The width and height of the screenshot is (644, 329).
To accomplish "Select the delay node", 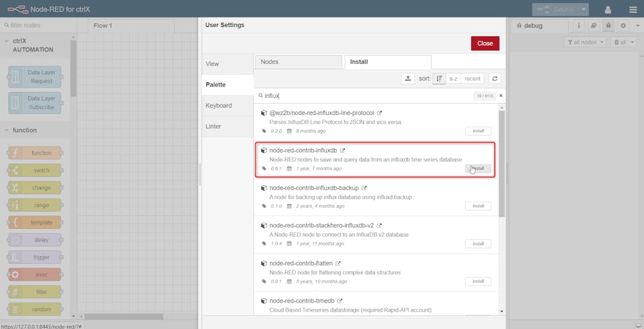I will click(x=35, y=240).
